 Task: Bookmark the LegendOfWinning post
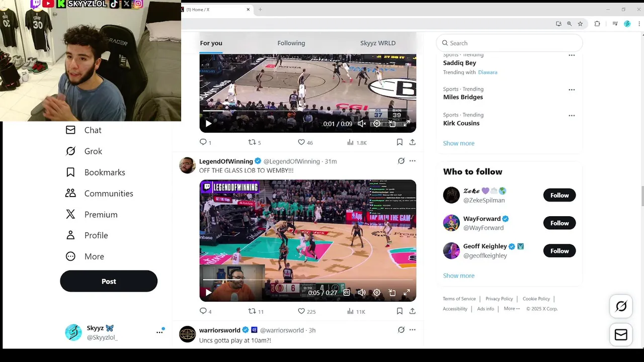[x=399, y=312]
